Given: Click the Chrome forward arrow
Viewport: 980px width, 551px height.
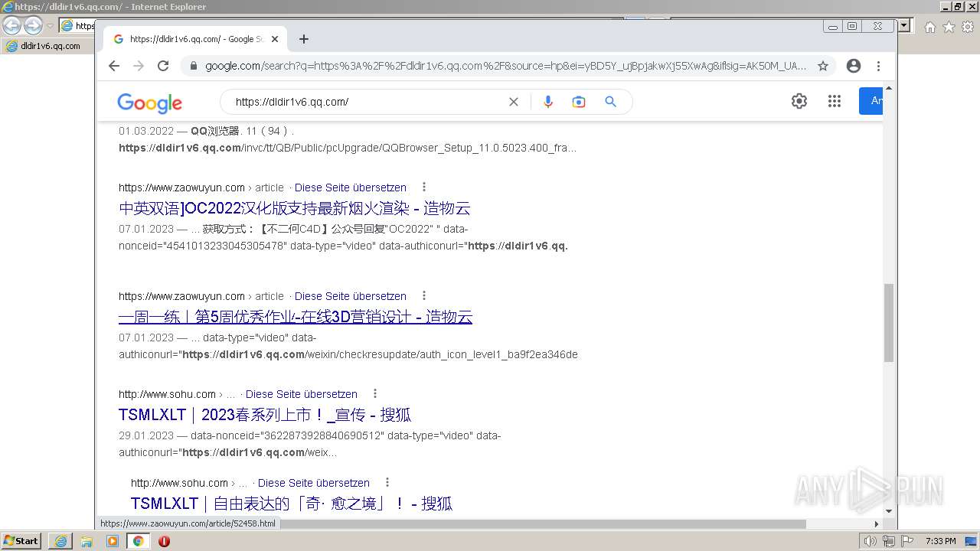Looking at the screenshot, I should (139, 66).
